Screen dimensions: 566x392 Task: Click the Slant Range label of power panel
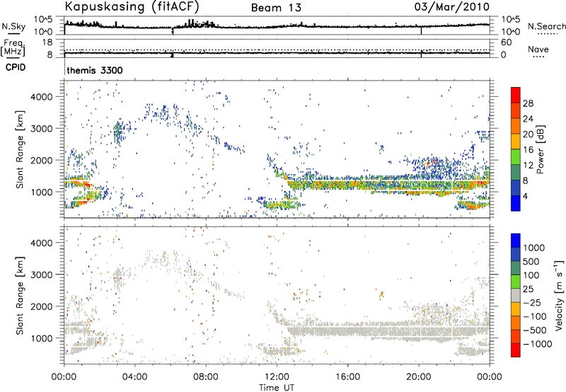[x=20, y=149]
